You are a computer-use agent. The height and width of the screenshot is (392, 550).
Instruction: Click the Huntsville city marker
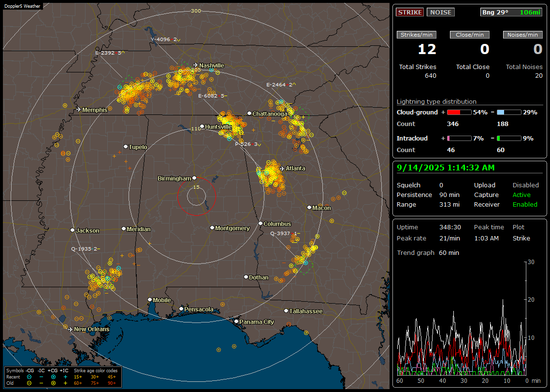tap(202, 126)
